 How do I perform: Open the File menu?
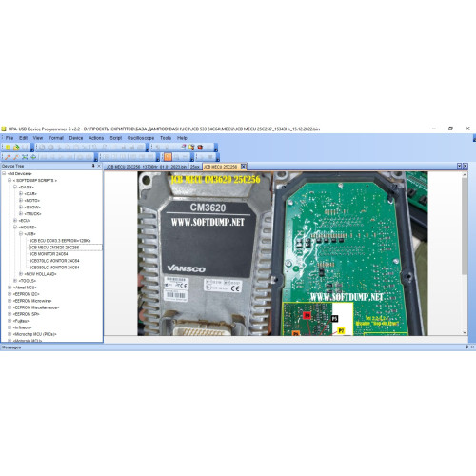[10, 138]
